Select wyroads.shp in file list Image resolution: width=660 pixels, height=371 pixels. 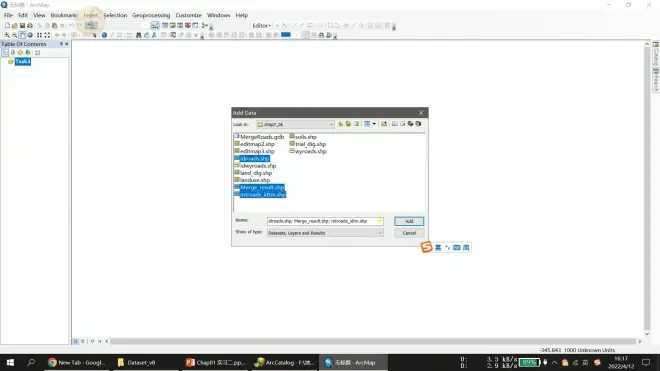click(308, 151)
